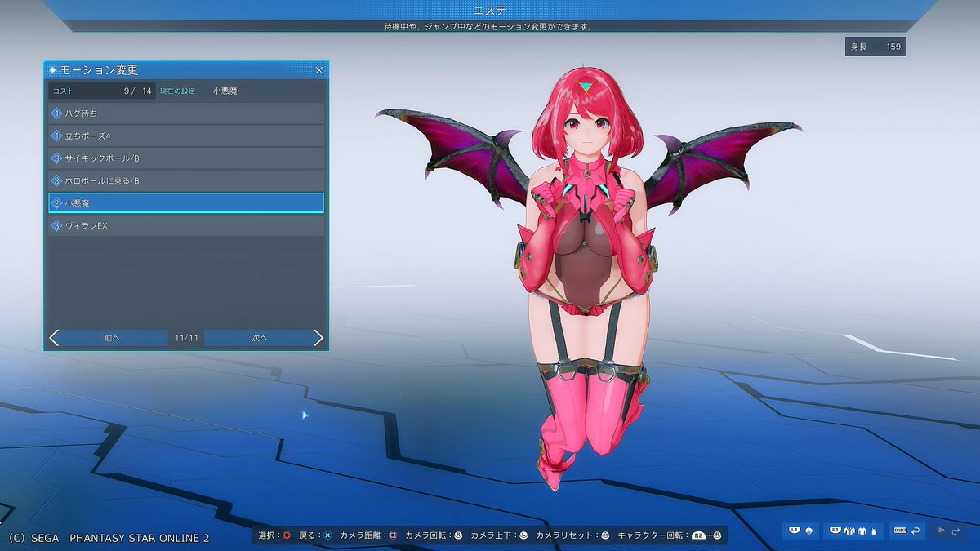Select ホロボールに乗る/B from the list

(x=187, y=180)
